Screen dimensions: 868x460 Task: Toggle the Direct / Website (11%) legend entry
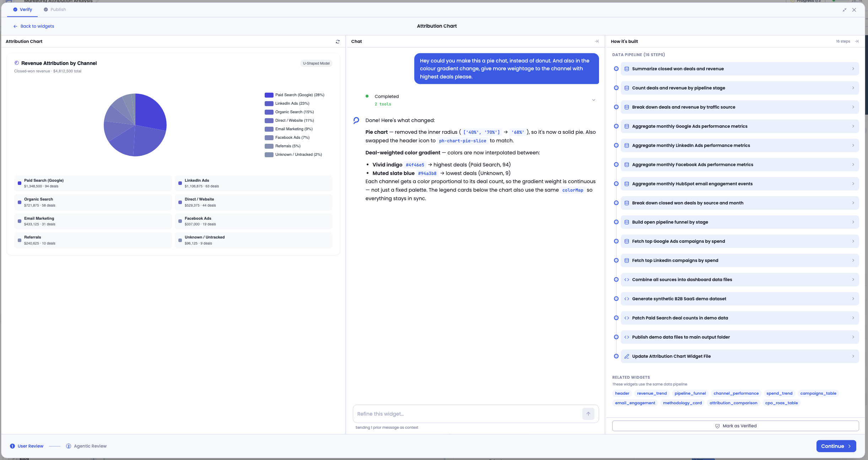[289, 121]
